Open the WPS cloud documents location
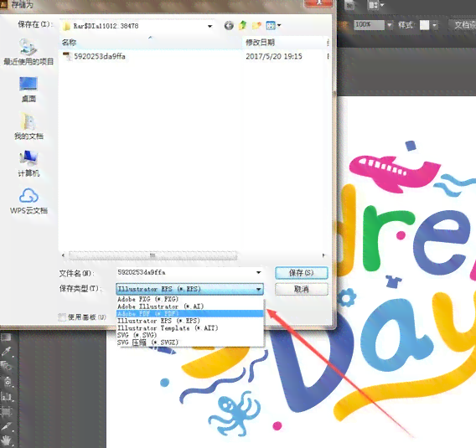The width and height of the screenshot is (476, 448). click(x=28, y=201)
